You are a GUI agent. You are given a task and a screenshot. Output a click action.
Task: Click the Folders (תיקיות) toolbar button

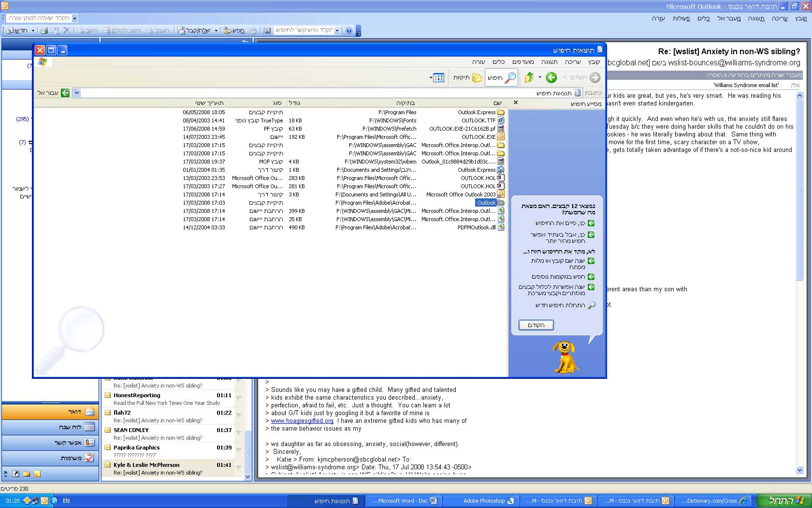(467, 77)
